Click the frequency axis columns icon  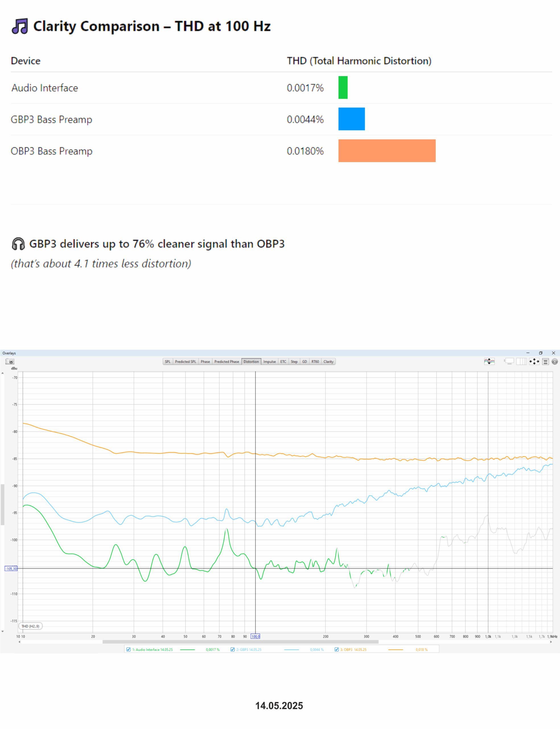tap(521, 361)
